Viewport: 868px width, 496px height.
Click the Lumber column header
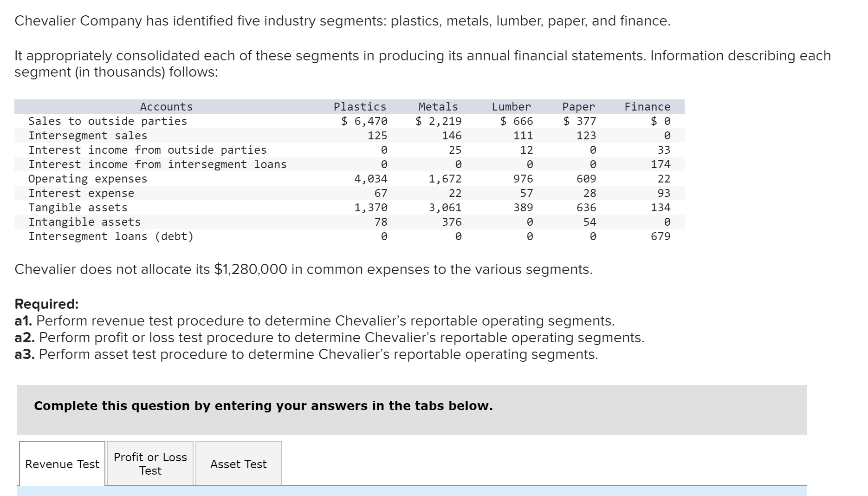tap(511, 106)
